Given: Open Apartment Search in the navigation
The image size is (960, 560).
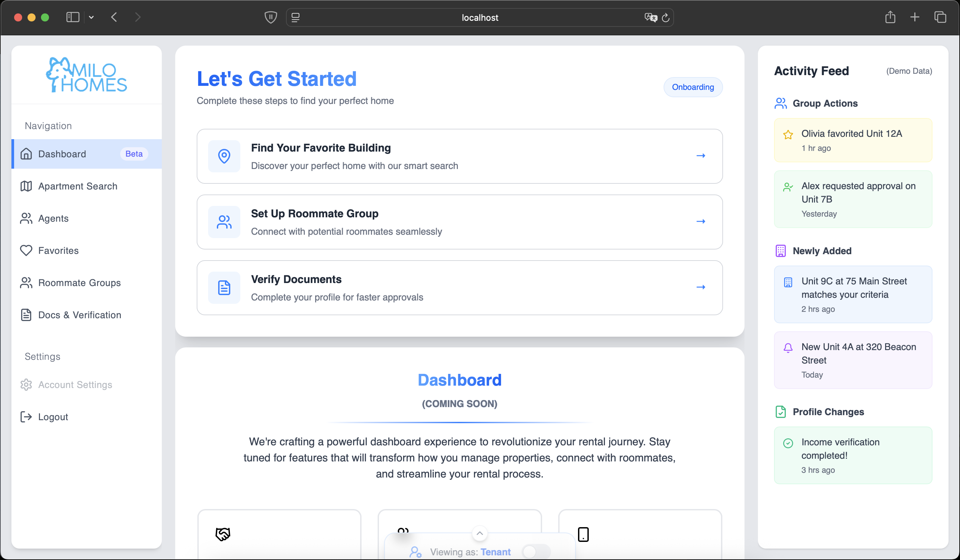Looking at the screenshot, I should (x=78, y=186).
